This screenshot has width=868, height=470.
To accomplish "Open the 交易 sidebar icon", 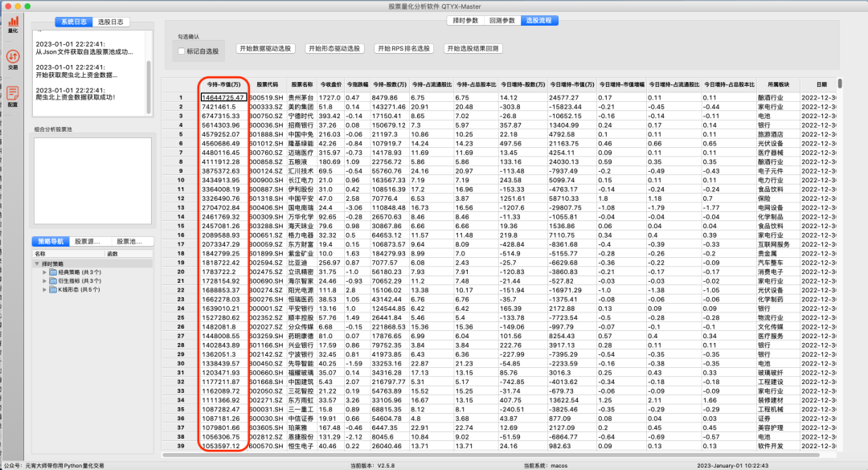I will [13, 59].
